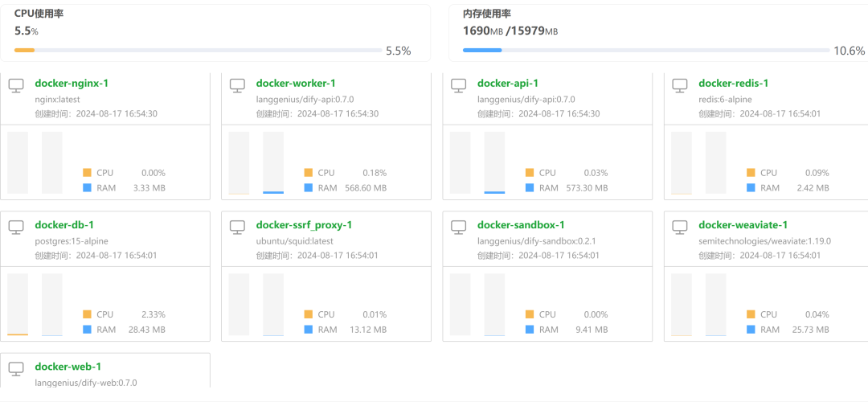Click the blue RAM swatch for docker-db-1
Viewport: 868px width, 402px height.
pos(87,330)
